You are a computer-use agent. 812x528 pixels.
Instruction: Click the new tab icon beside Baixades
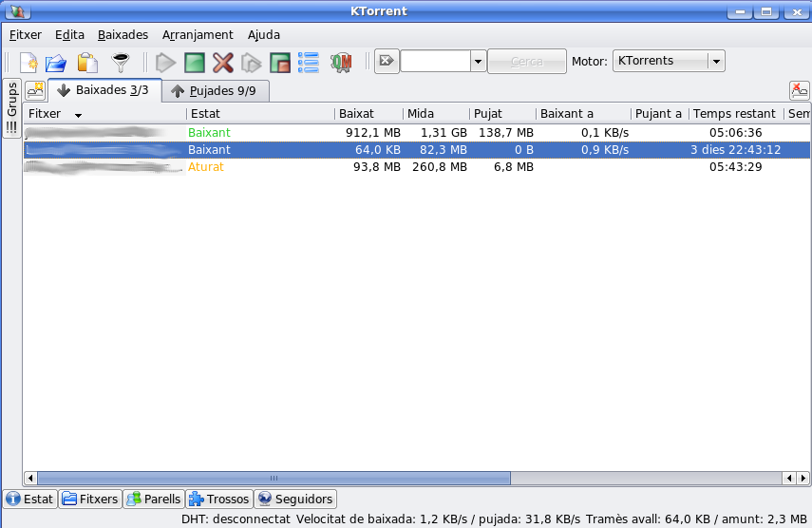[36, 90]
